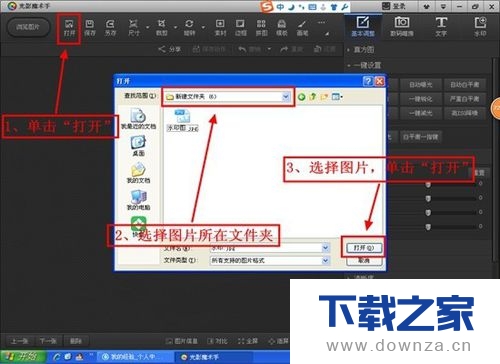Switch to the 数码暗房 tab
Viewport: 500px width, 364px height.
(x=402, y=26)
